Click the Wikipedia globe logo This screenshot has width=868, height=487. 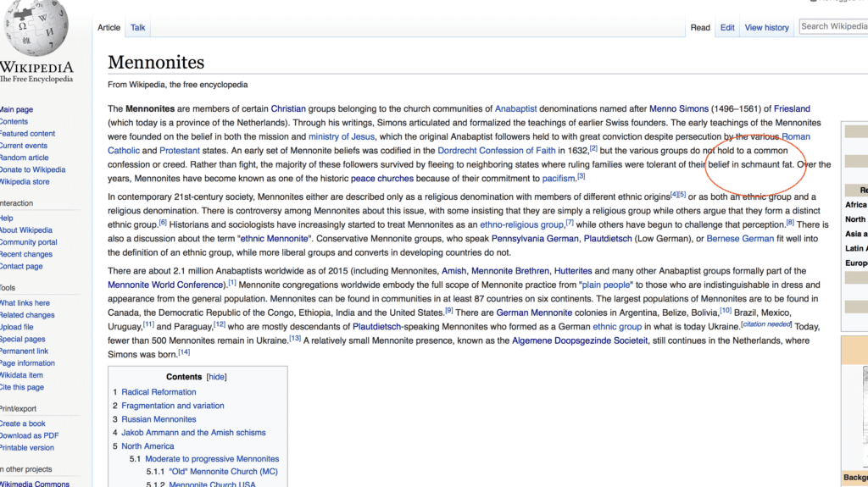point(36,26)
